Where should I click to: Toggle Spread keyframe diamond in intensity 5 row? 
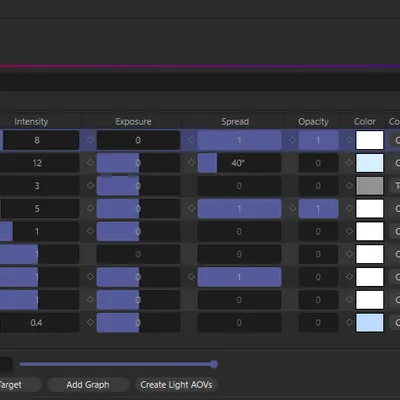click(x=191, y=208)
